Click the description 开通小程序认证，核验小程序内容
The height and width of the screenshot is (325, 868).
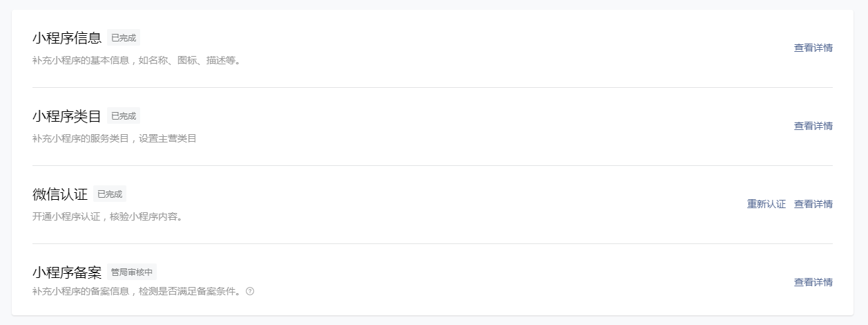pyautogui.click(x=108, y=217)
